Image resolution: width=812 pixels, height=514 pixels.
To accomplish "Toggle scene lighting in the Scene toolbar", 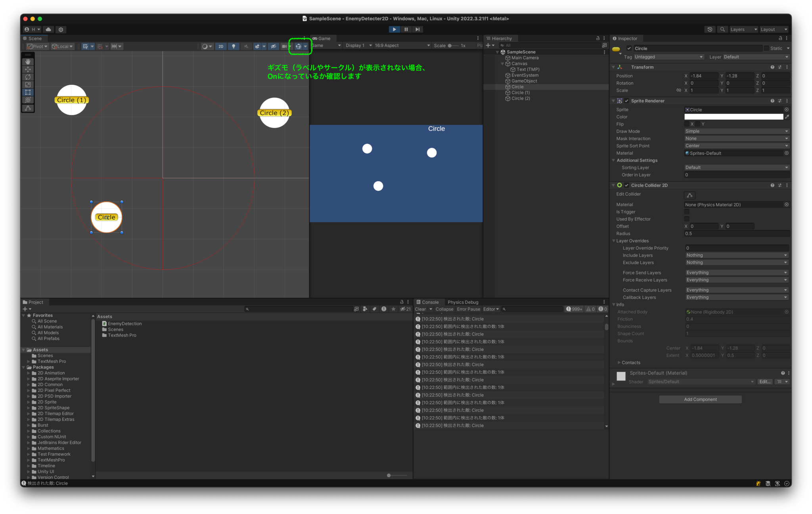I will point(234,46).
